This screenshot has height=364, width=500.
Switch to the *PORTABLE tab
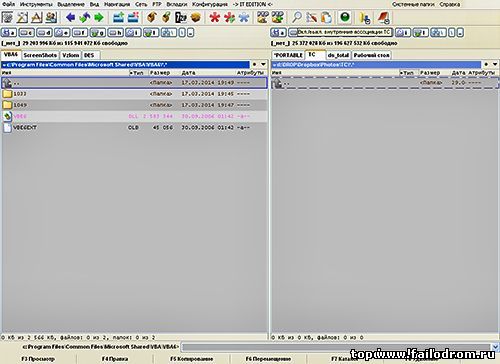tap(288, 55)
